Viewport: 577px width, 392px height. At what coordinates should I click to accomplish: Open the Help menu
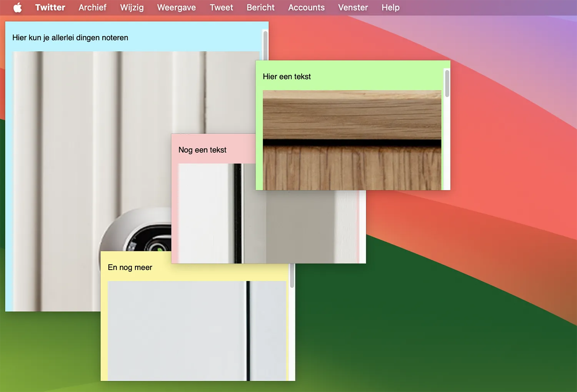(x=390, y=8)
